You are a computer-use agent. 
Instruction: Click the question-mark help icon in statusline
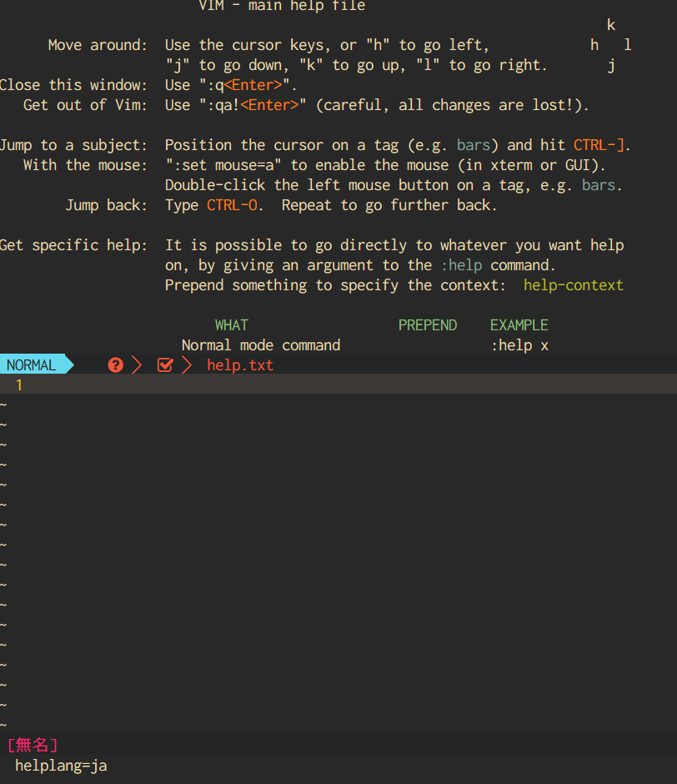(x=115, y=364)
